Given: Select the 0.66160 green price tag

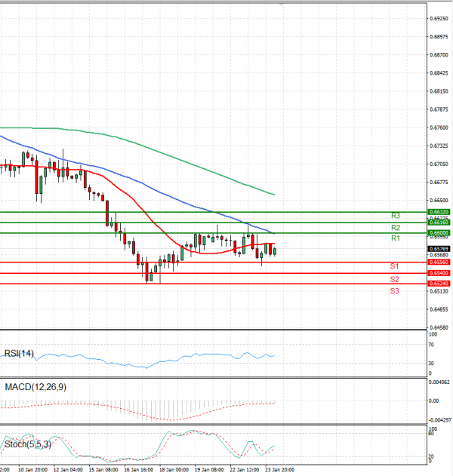Looking at the screenshot, I should (x=439, y=223).
